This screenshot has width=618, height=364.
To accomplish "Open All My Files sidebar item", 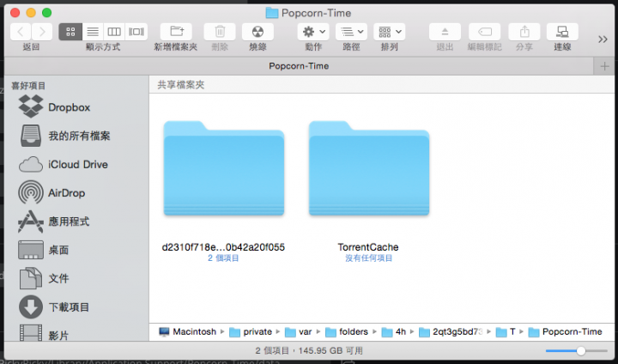I will (65, 136).
